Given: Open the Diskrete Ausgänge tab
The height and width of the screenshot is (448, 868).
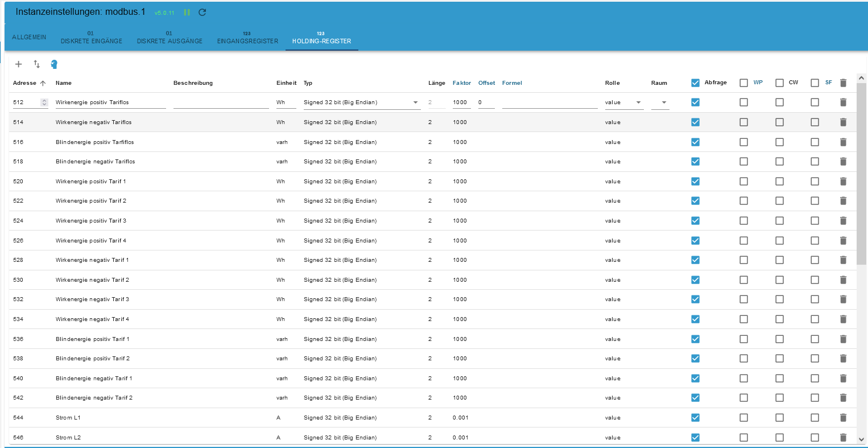Looking at the screenshot, I should tap(170, 37).
